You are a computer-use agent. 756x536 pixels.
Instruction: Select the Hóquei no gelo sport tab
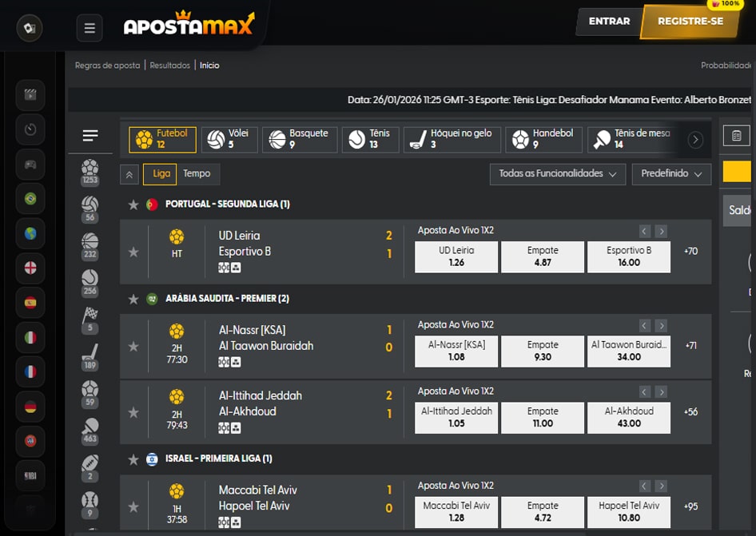pos(452,139)
